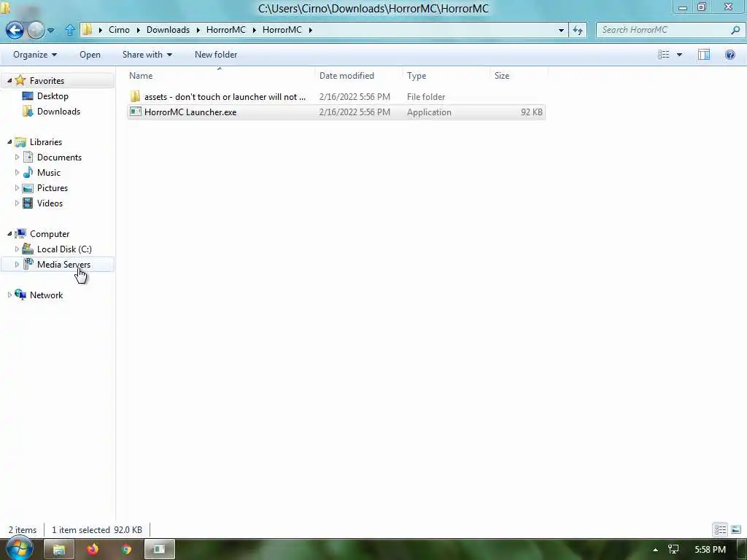Switch to details view in status bar
Screen dimensions: 747x560
click(x=720, y=529)
